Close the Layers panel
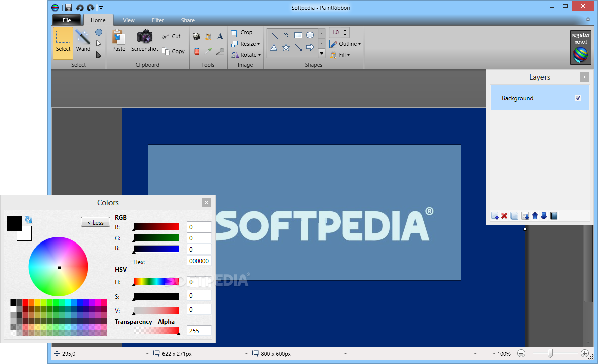This screenshot has height=364, width=598. 584,77
